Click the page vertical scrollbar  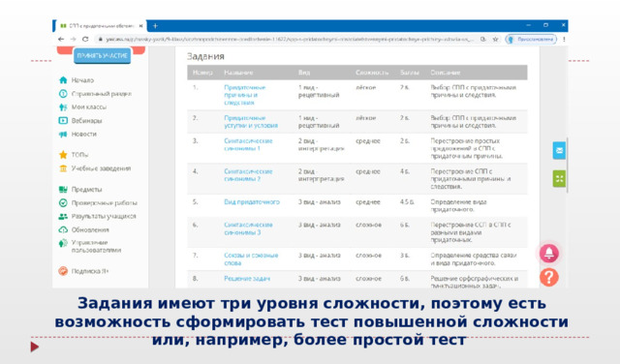pyautogui.click(x=568, y=166)
